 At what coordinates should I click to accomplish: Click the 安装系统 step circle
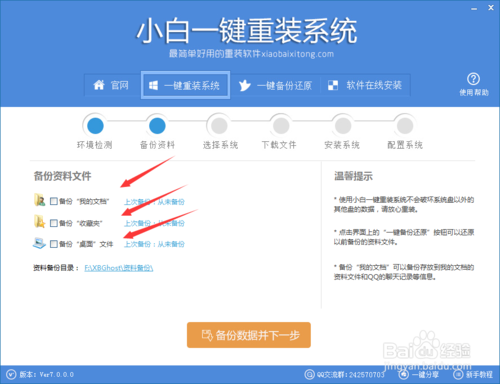pyautogui.click(x=343, y=126)
